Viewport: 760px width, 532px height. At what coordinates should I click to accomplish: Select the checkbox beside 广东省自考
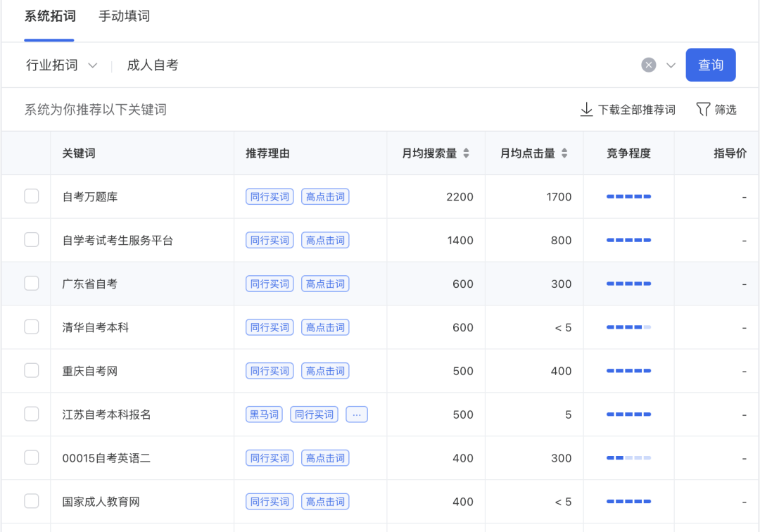pos(32,284)
